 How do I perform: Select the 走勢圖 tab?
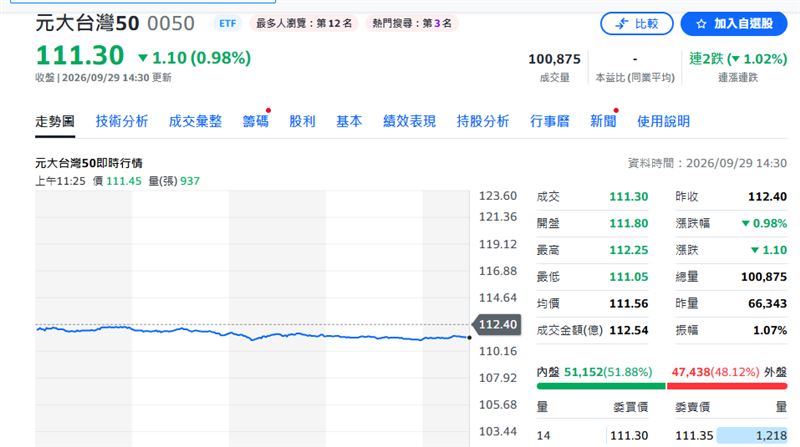55,121
